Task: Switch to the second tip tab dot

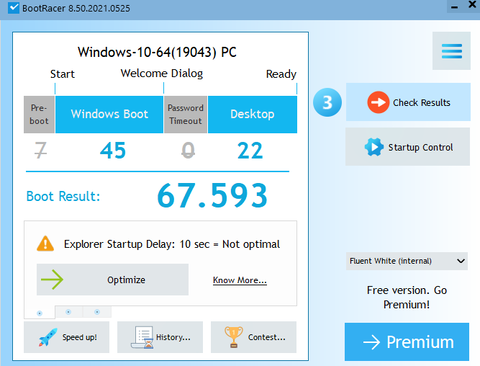Action: pos(68,312)
